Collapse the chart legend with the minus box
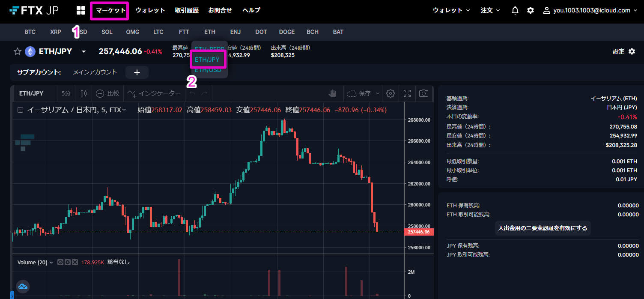The width and height of the screenshot is (644, 299). (20, 110)
